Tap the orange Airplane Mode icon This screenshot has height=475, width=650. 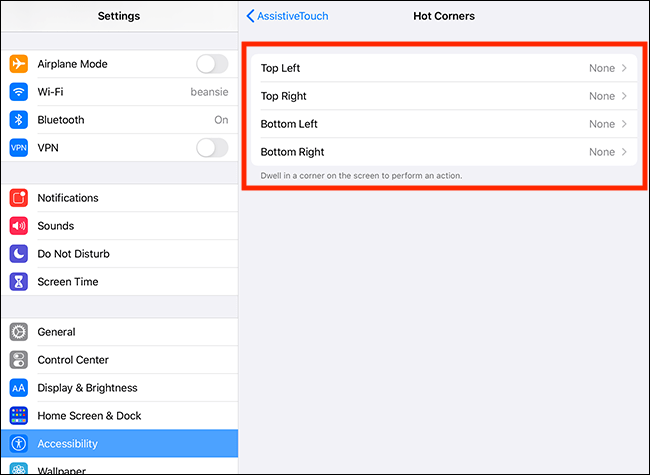19,64
